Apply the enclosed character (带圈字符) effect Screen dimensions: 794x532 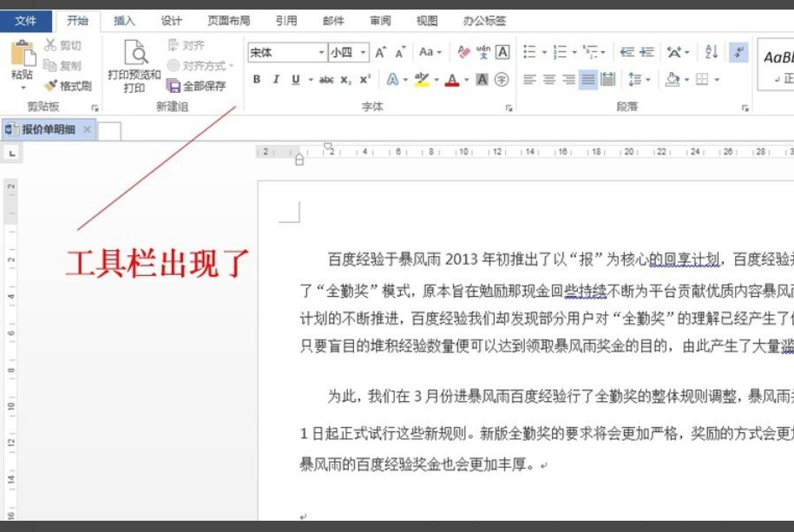pyautogui.click(x=501, y=79)
